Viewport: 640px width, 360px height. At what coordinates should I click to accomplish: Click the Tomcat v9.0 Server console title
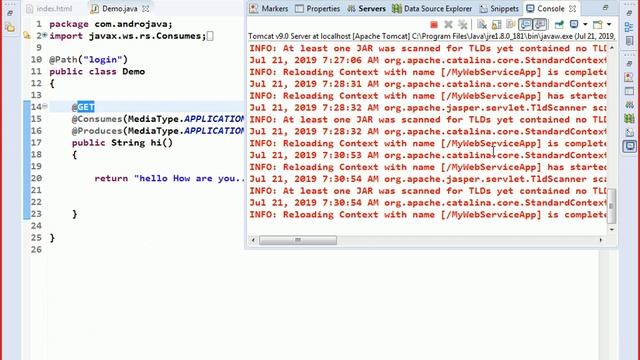pos(431,36)
